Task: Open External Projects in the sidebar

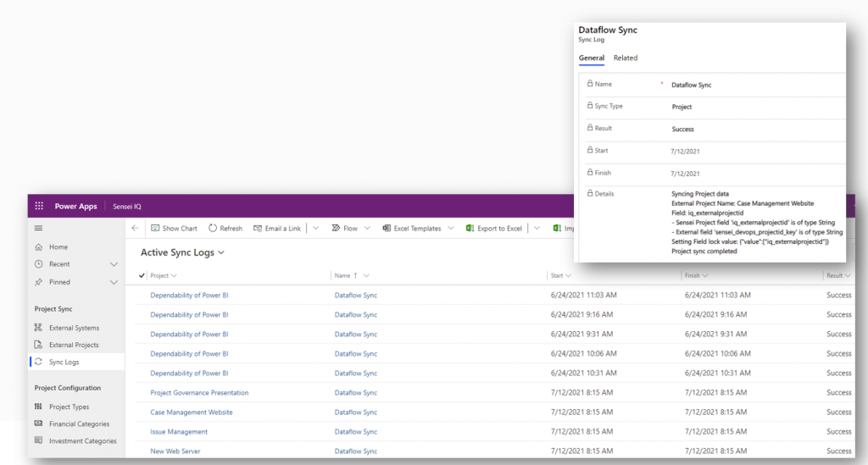Action: coord(74,345)
